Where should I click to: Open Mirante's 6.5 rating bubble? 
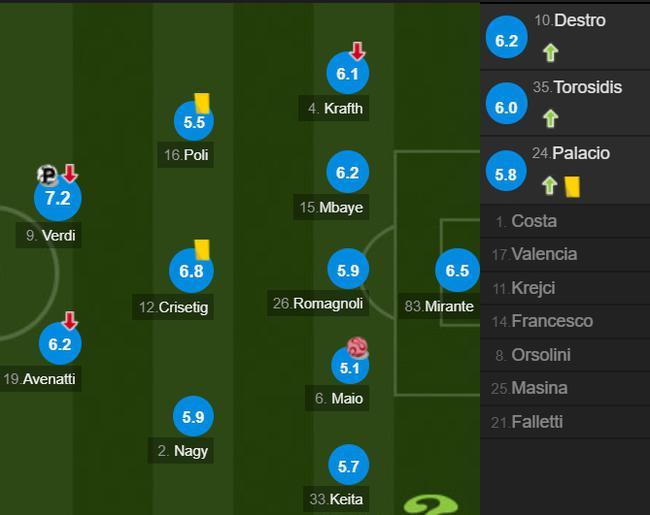click(457, 270)
